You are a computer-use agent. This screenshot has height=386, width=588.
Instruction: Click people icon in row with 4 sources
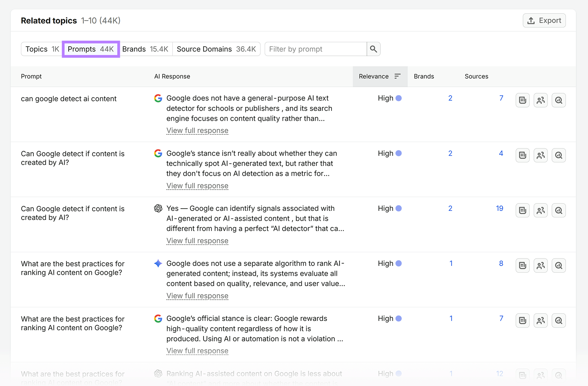[x=541, y=155]
